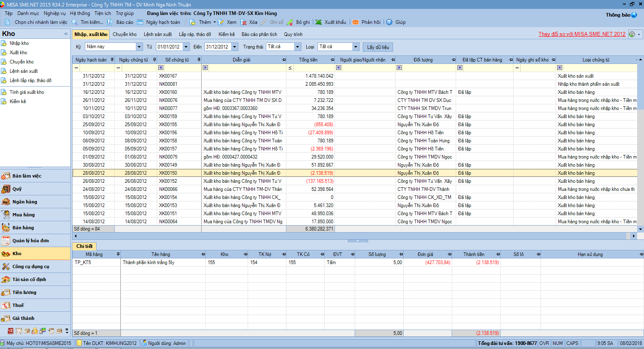Screen dimensions: 644x349
Task: Go to the Ngân hàng module
Action: 35,202
